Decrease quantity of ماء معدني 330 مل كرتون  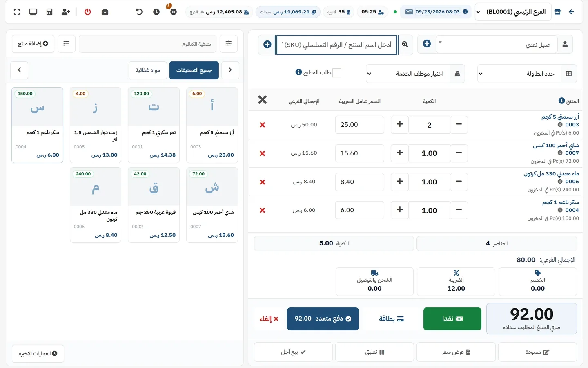pos(459,182)
